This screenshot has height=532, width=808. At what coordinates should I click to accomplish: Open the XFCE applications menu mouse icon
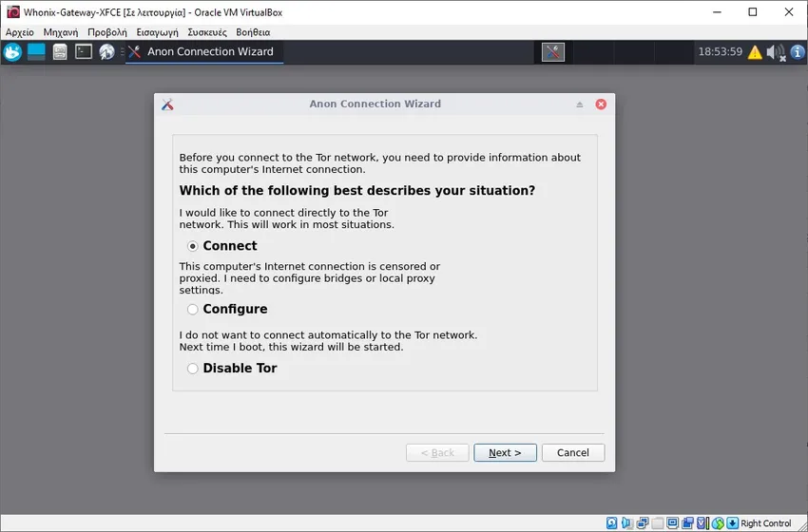pos(12,52)
